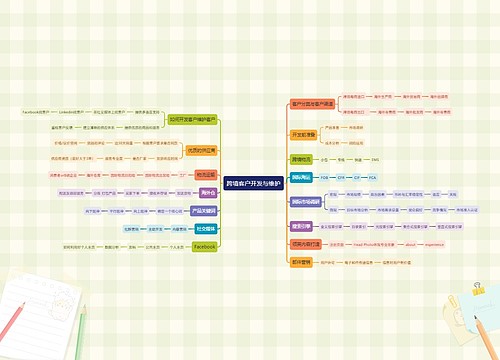500x360 pixels.
Task: Click the yellow binder clip decoration
Action: coord(478,288)
